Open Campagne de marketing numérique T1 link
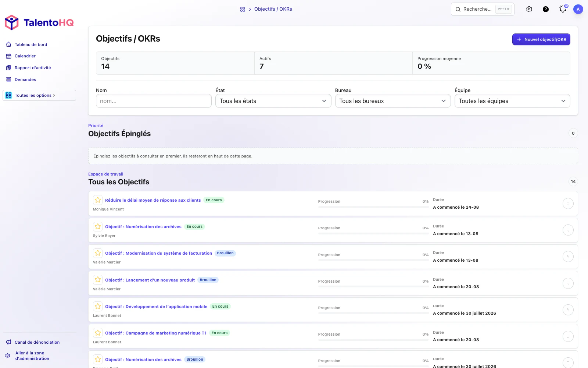This screenshot has height=368, width=588. pyautogui.click(x=156, y=333)
